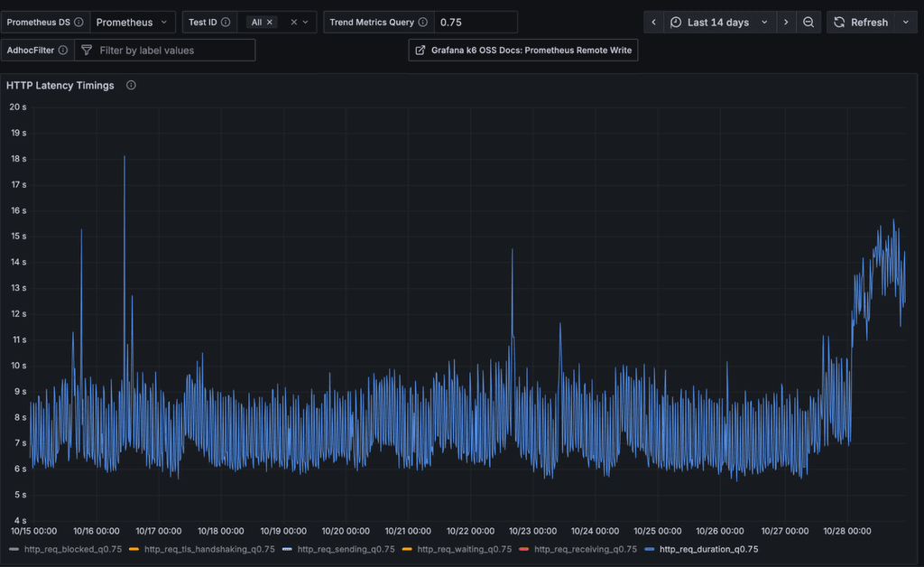Viewport: 924px width, 567px height.
Task: Open the Last 14 days time picker
Action: click(x=719, y=22)
